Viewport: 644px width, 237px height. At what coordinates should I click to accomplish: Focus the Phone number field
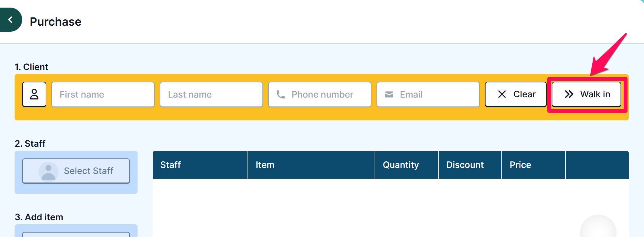point(320,94)
